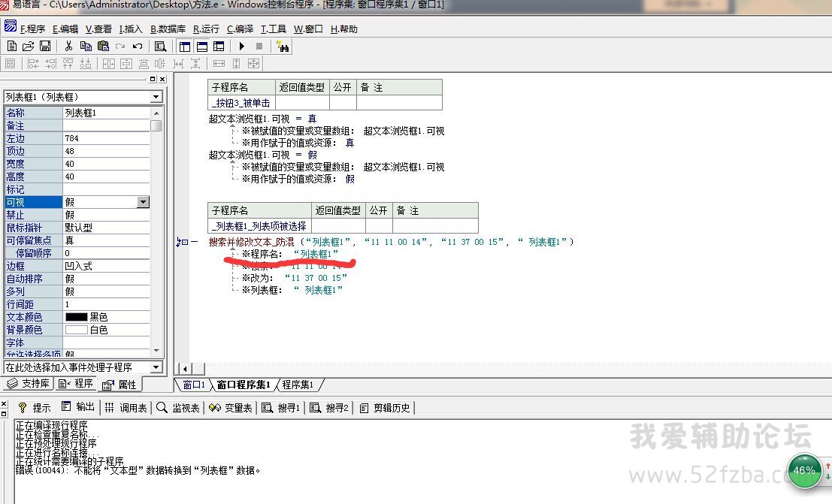Undo using the toolbar arrow icon
Screen dimensions: 832x504
click(138, 46)
